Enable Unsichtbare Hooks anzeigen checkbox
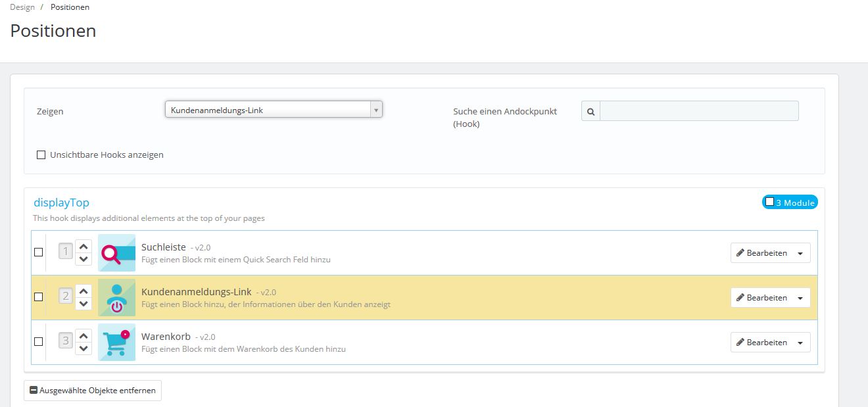Screen dimensions: 868x407 click(41, 155)
